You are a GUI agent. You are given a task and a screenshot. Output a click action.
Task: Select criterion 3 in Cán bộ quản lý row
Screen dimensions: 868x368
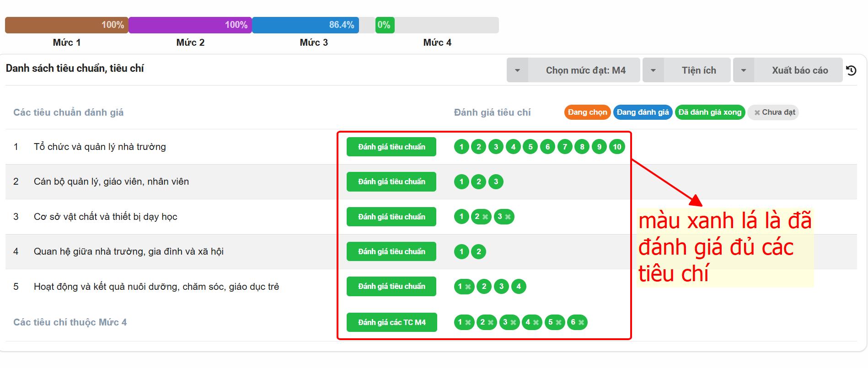pyautogui.click(x=496, y=182)
